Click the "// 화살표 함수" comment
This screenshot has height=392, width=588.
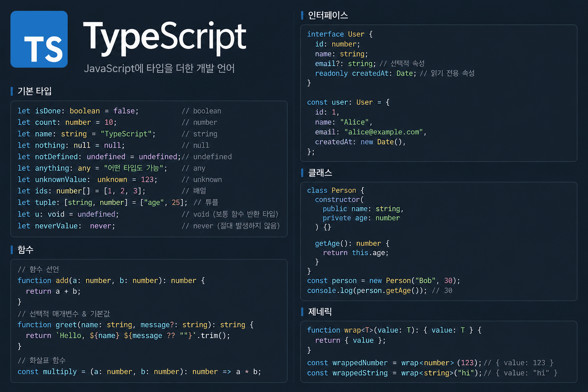coord(41,360)
